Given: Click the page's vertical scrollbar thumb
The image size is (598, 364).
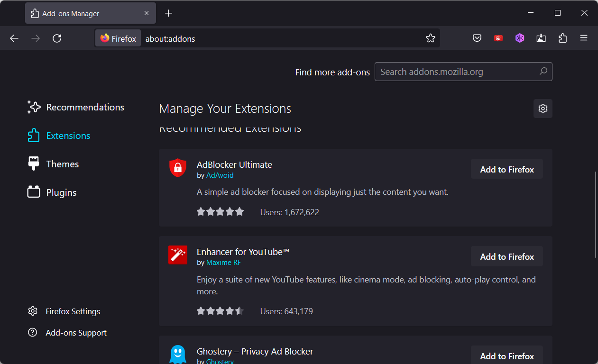Looking at the screenshot, I should pos(596,215).
